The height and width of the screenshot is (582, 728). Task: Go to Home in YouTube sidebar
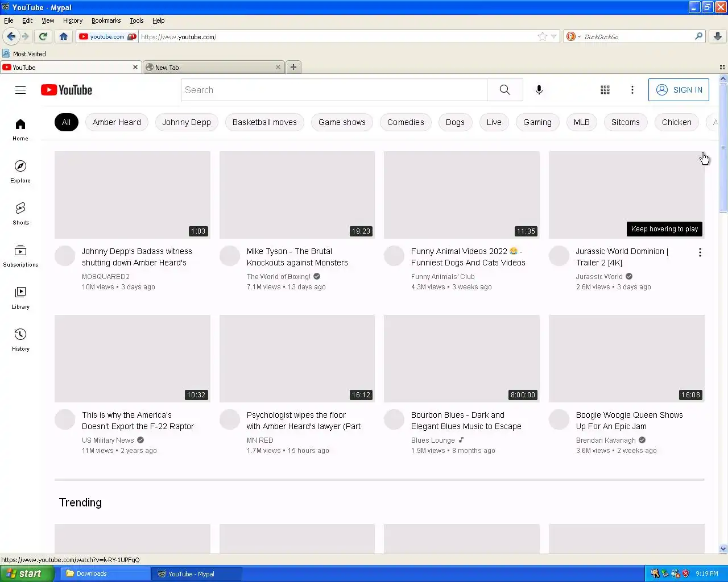click(x=20, y=130)
